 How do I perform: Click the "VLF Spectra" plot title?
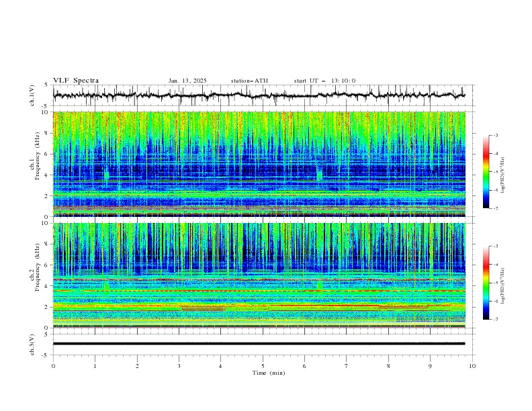click(76, 81)
